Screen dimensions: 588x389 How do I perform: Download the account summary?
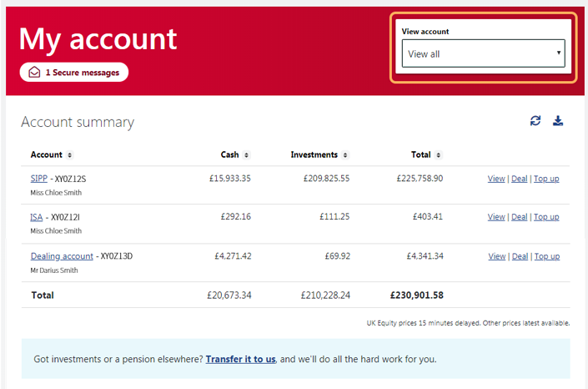coord(558,121)
